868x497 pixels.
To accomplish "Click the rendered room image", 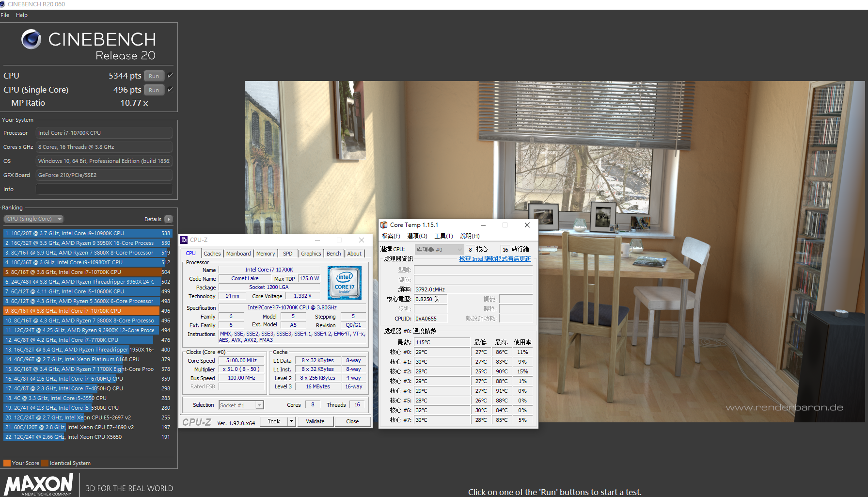I will pyautogui.click(x=554, y=252).
